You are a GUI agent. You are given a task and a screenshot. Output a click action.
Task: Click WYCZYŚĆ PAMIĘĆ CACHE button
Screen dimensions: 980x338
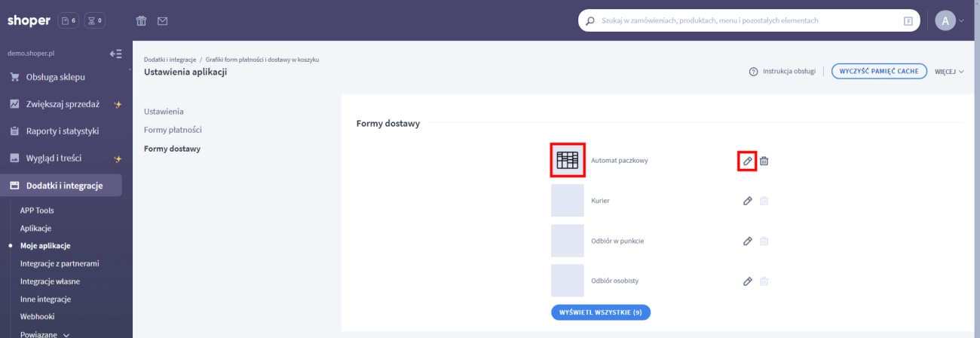(x=879, y=72)
